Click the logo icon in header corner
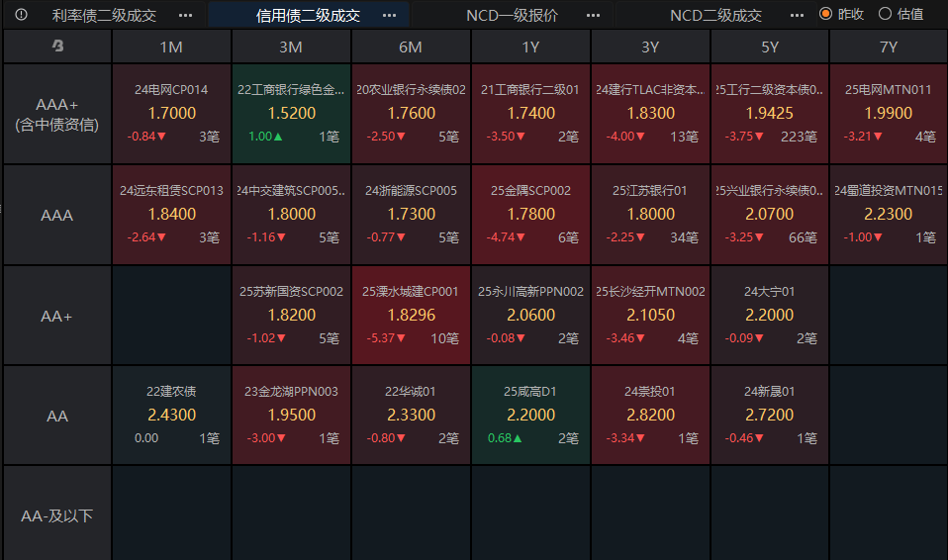 point(57,46)
